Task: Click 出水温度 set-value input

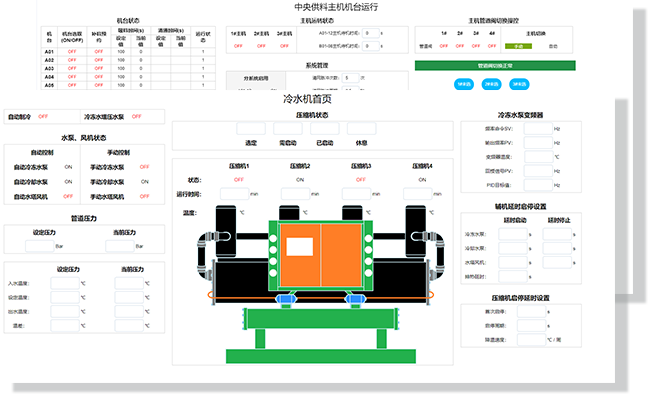Action: [65, 311]
